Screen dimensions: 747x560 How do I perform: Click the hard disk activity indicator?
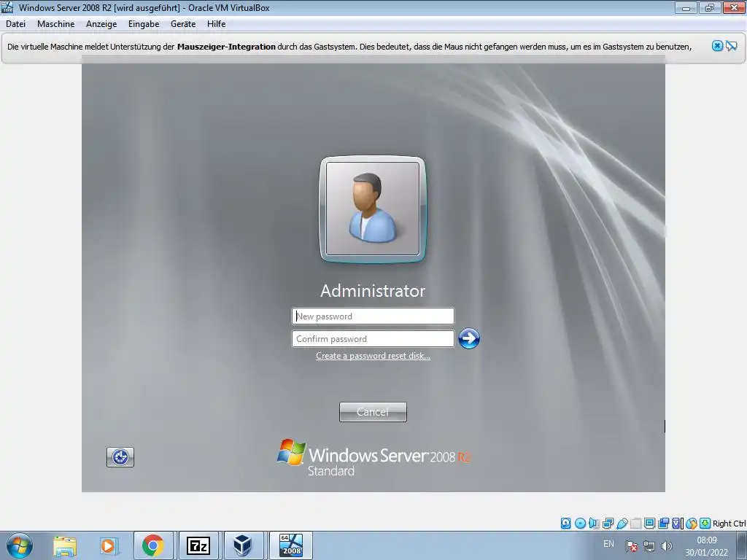click(x=565, y=524)
